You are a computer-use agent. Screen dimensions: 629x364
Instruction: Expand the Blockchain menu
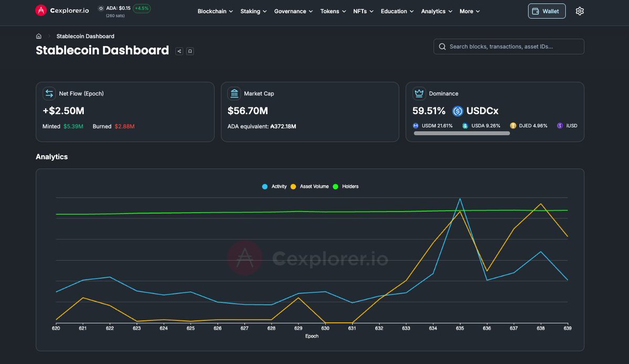tap(215, 11)
